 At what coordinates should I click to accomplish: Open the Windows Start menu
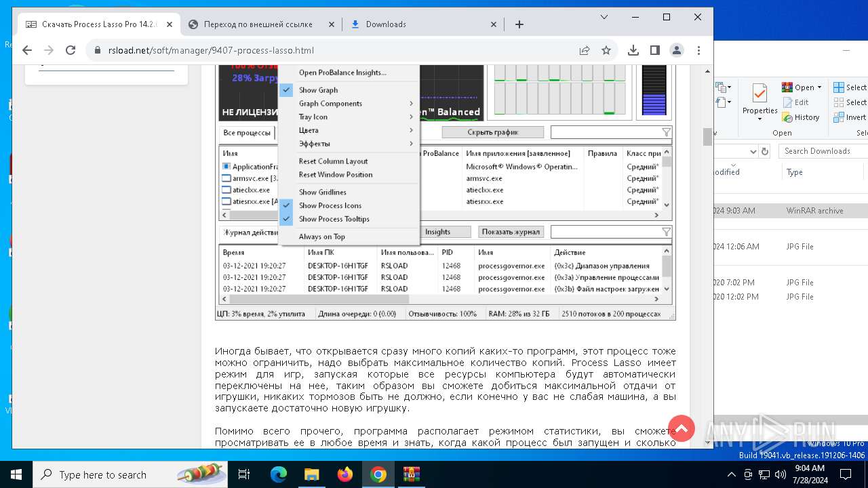click(x=16, y=474)
